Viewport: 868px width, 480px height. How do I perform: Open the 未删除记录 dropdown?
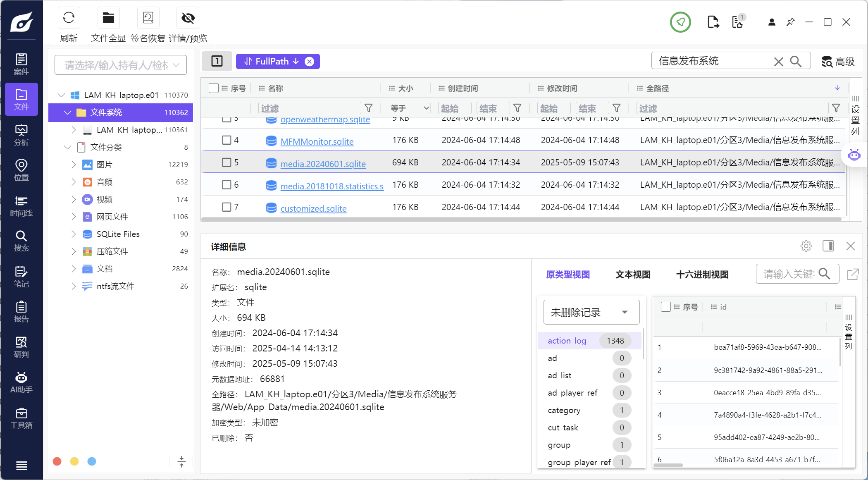(x=591, y=312)
